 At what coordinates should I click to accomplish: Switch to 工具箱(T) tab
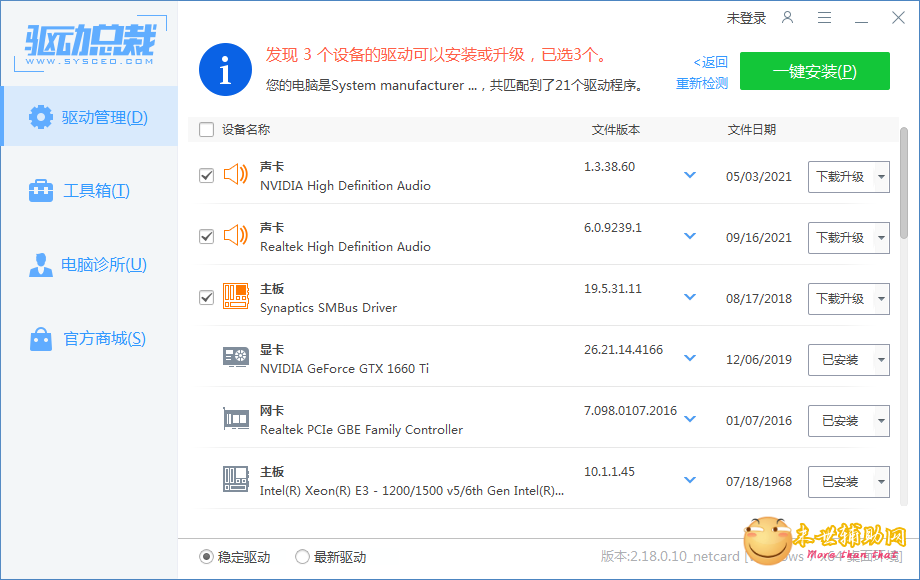(89, 191)
